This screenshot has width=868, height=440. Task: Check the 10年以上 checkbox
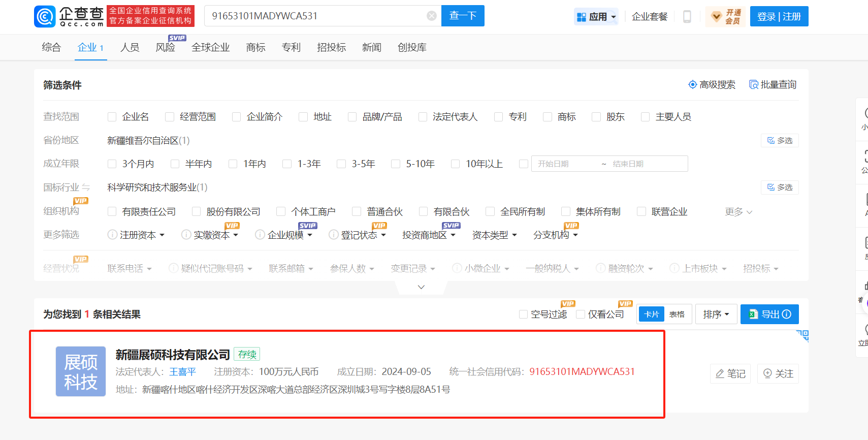point(456,164)
